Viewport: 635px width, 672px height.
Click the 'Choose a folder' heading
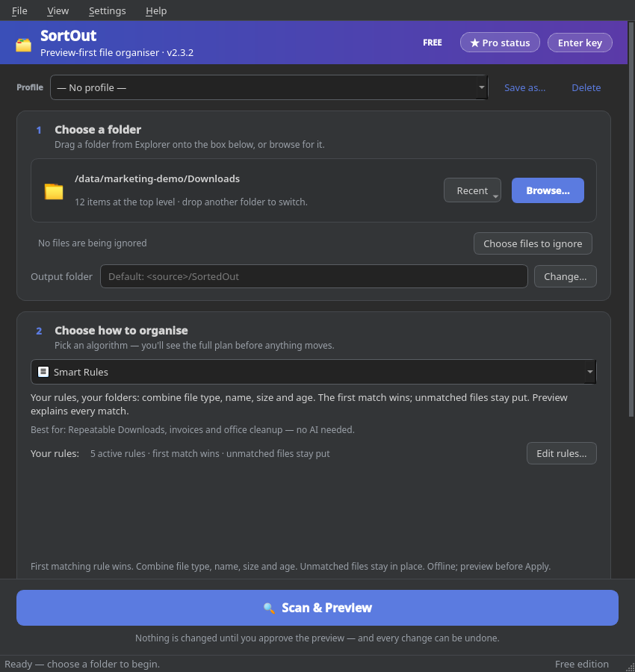[x=98, y=129]
